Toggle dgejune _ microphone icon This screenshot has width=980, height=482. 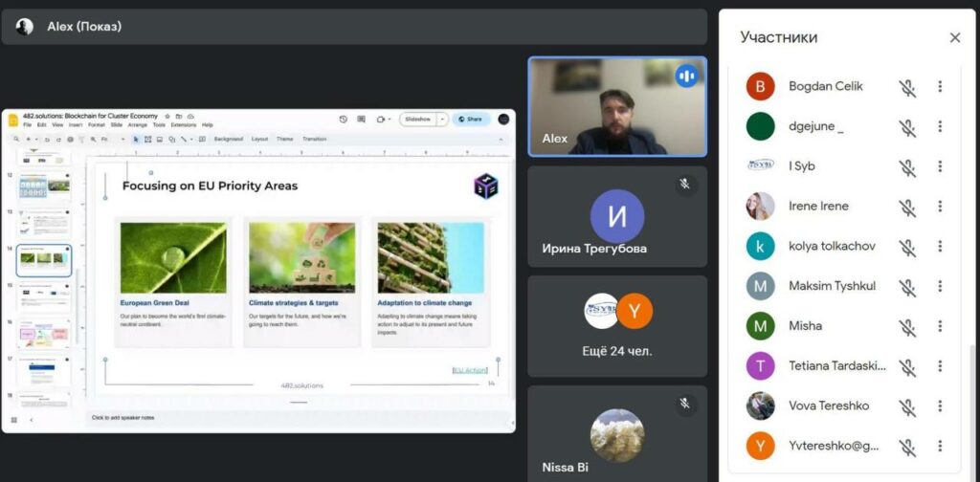pos(907,128)
